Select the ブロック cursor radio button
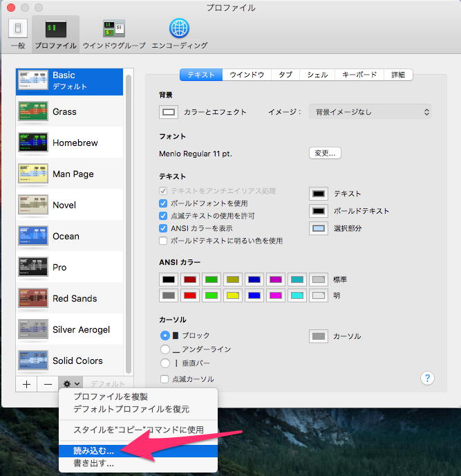The height and width of the screenshot is (476, 461). (x=165, y=336)
